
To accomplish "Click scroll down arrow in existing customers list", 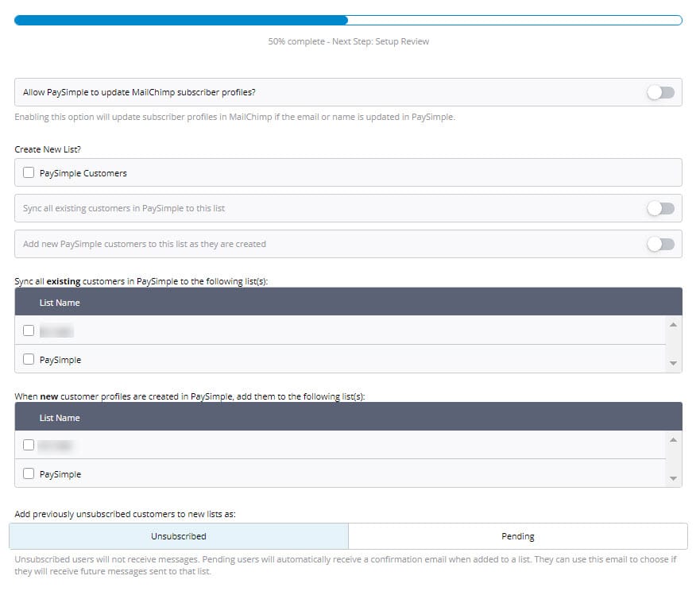I will click(x=674, y=364).
